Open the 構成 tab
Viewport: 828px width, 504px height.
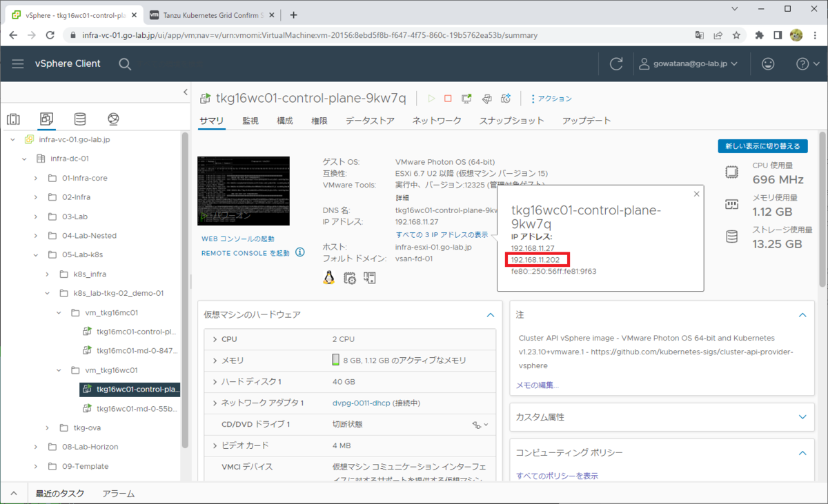tap(285, 121)
